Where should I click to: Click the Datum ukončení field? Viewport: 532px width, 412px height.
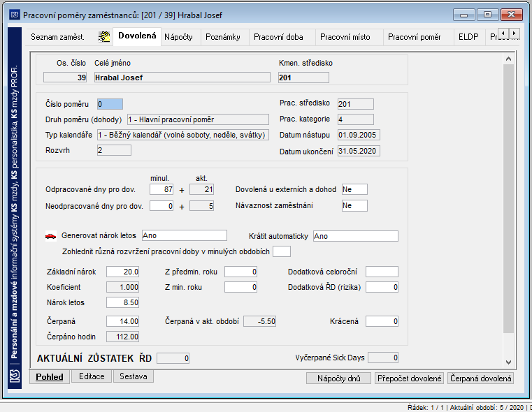tap(359, 151)
